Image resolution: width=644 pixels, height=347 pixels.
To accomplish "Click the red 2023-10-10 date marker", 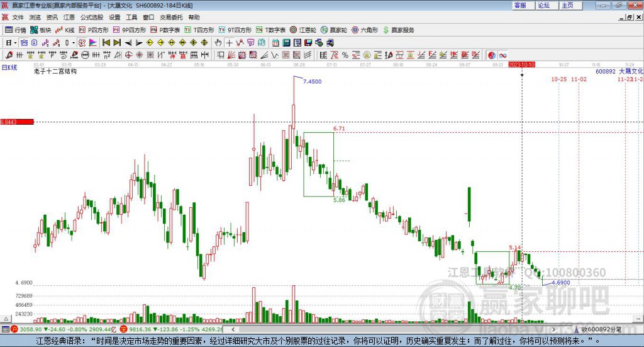I will click(521, 64).
